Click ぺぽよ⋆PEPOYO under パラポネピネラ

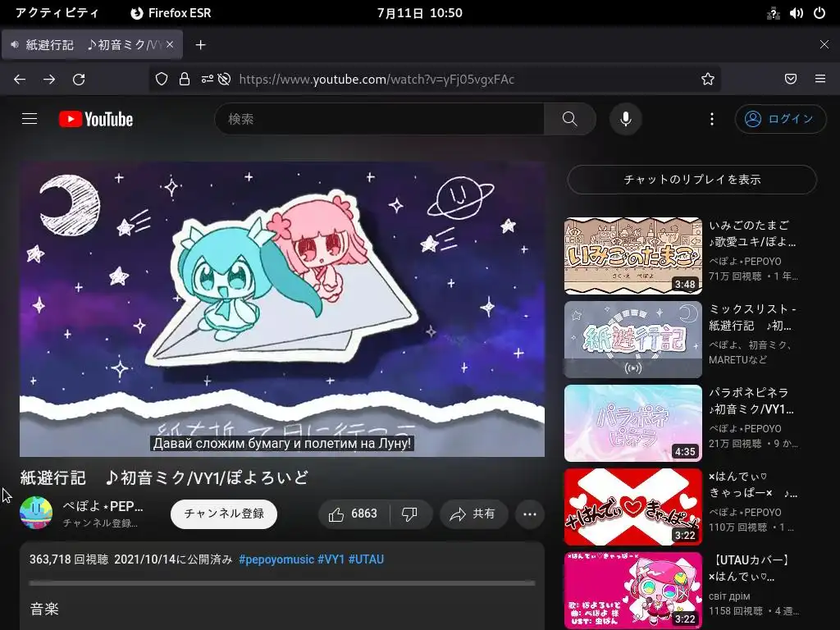(x=745, y=428)
